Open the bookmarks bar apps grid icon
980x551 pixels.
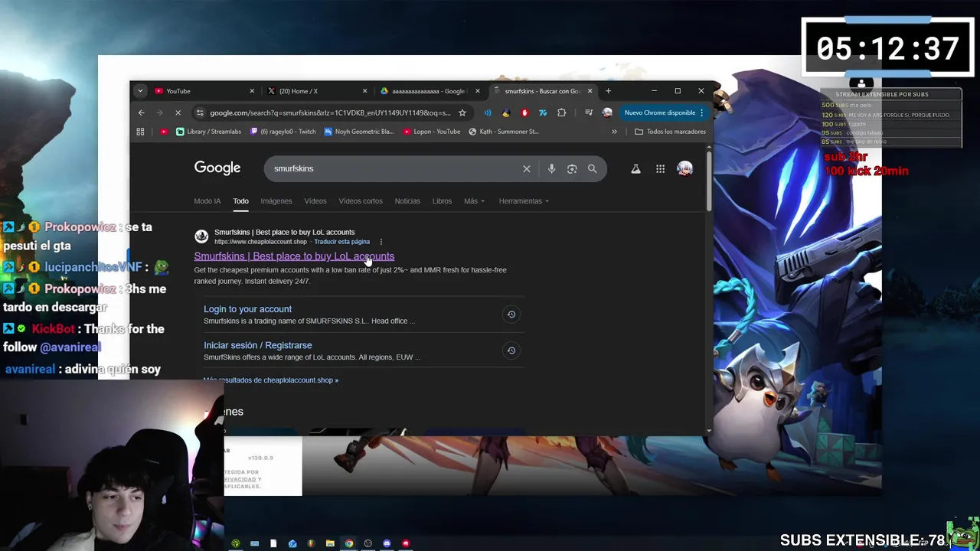click(x=140, y=132)
